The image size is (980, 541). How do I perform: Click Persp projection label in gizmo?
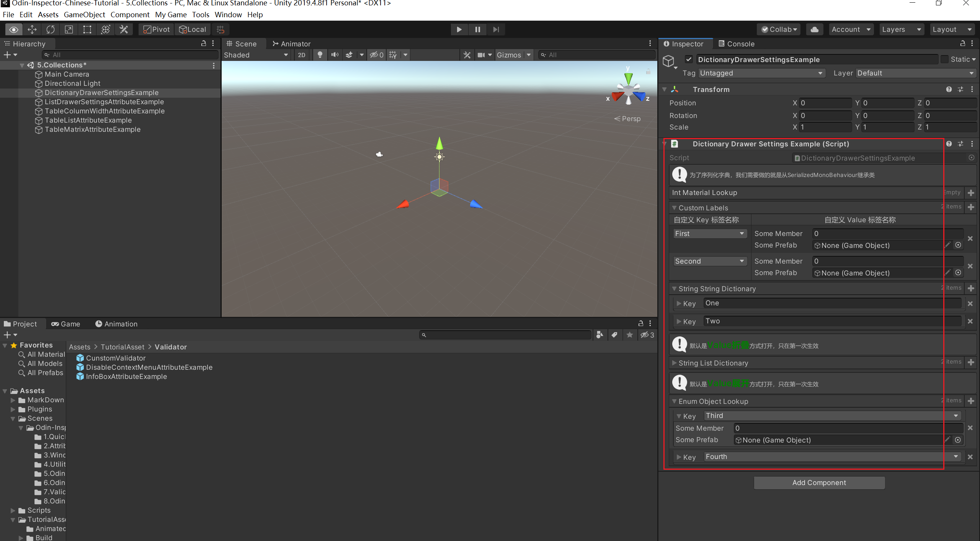tap(627, 118)
